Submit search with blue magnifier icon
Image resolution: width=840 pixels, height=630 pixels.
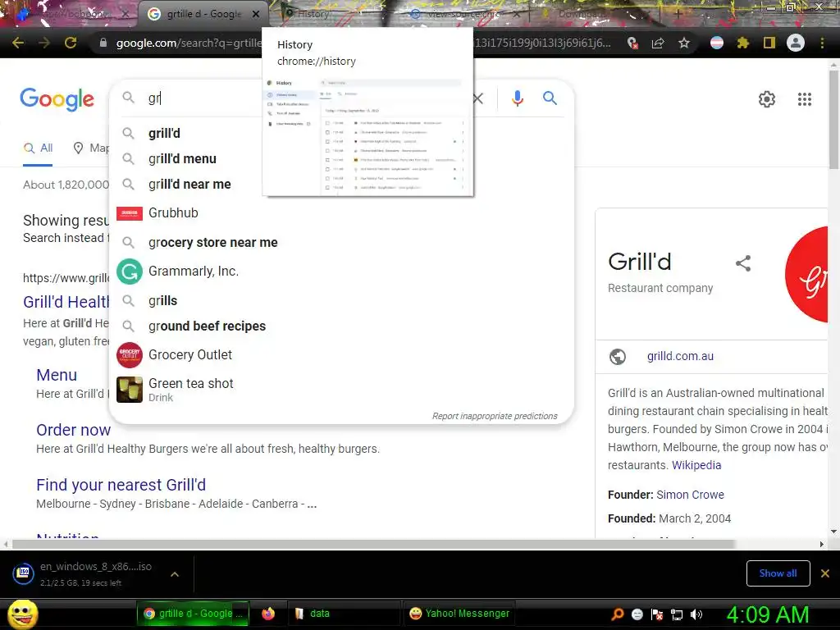tap(550, 98)
